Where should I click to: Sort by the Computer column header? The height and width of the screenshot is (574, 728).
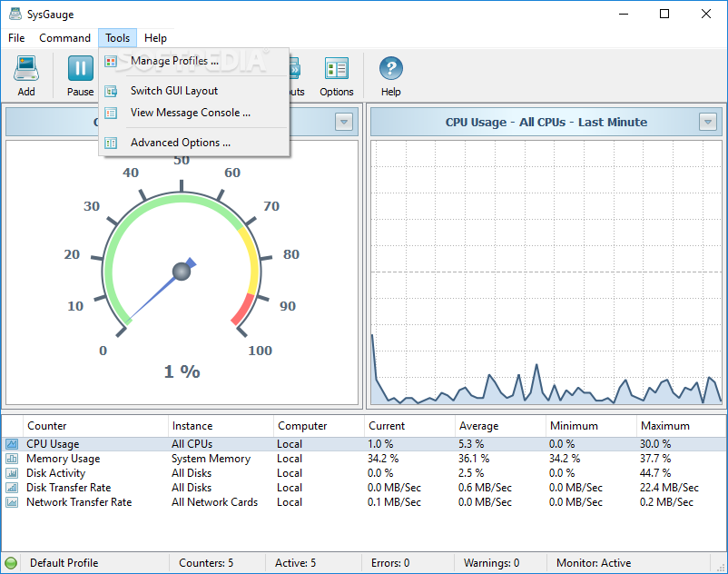pos(319,426)
